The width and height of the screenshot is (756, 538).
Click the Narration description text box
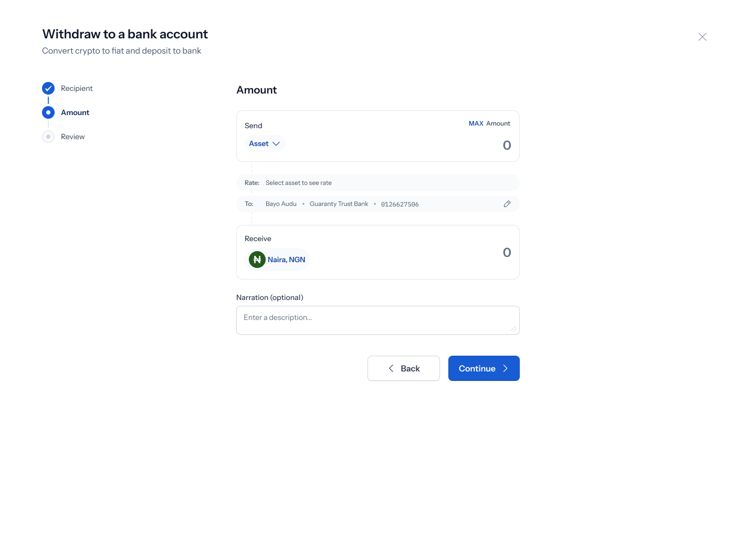pos(378,320)
